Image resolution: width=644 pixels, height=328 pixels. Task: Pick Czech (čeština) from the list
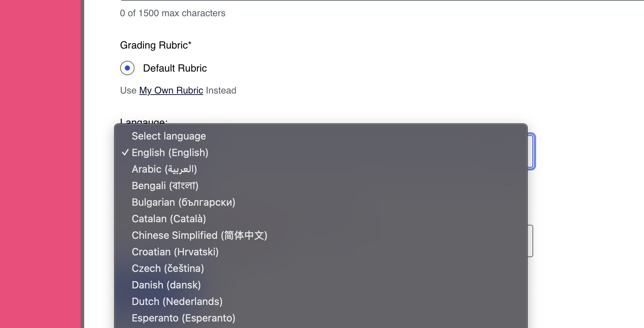tap(168, 268)
